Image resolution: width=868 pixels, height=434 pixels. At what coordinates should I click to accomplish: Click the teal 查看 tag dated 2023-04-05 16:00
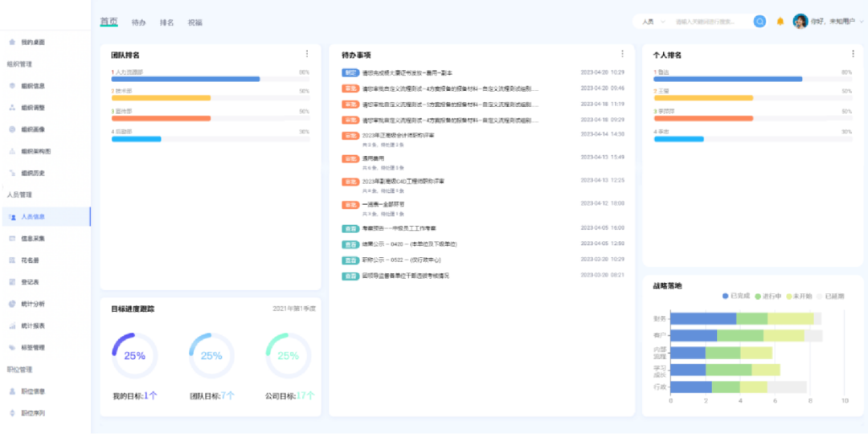[x=350, y=228]
